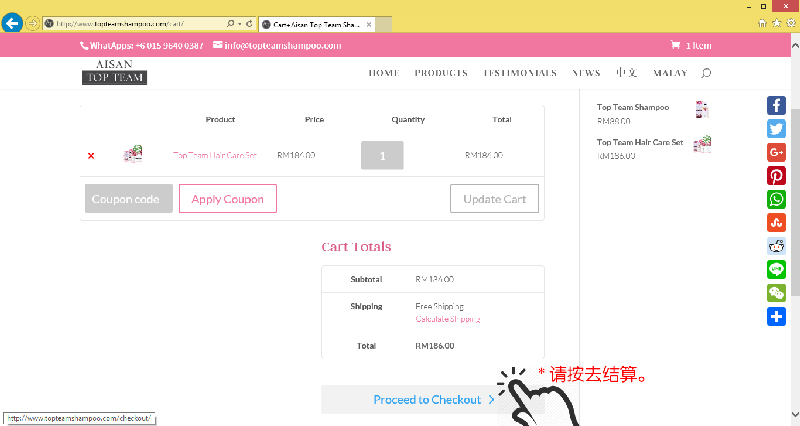This screenshot has height=426, width=800.
Task: Share via the Google Plus icon
Action: [777, 152]
